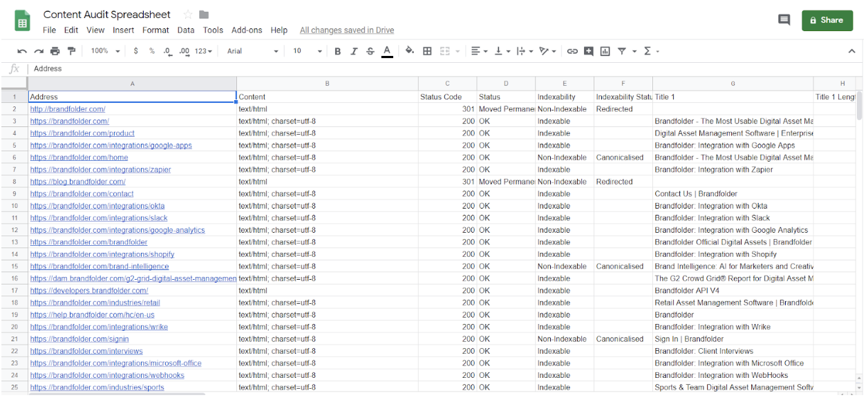Open link https://brandfolder.com/product
868x402 pixels.
pos(82,133)
